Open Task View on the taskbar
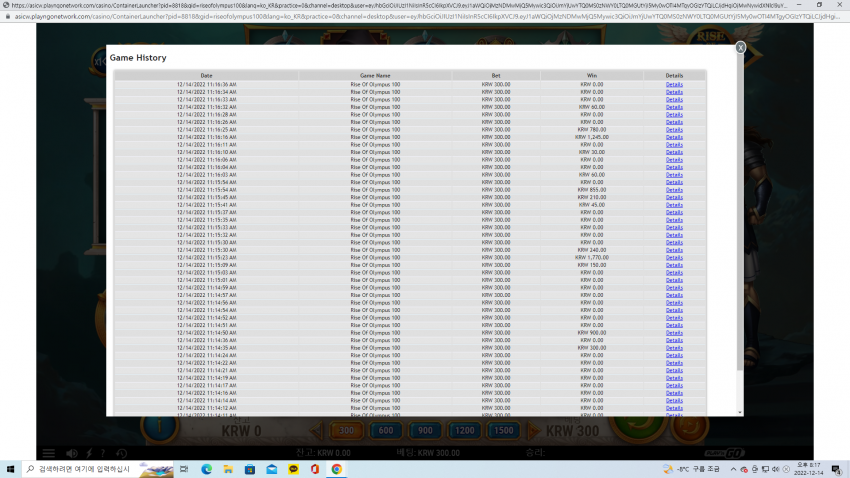The height and width of the screenshot is (478, 850). coord(184,469)
